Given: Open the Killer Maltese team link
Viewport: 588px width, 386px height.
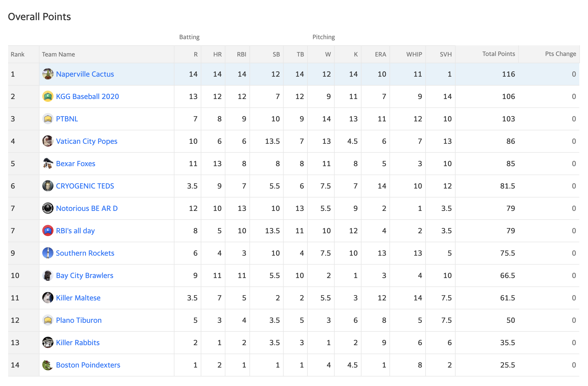Looking at the screenshot, I should (78, 298).
